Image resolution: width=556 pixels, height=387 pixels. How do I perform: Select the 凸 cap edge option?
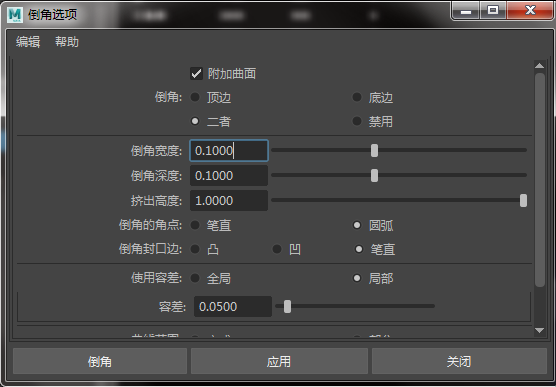pos(195,249)
